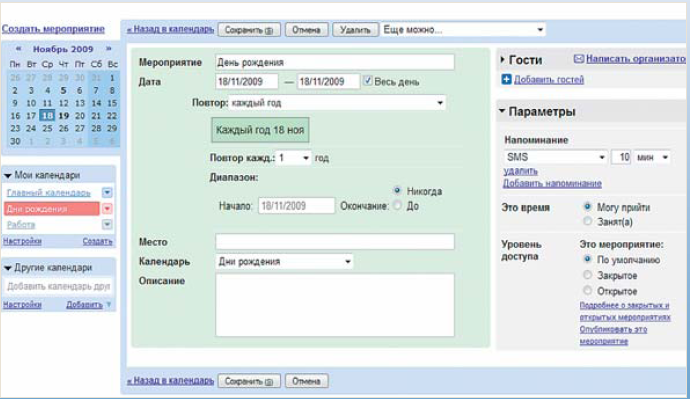Open the Повтор кажд. number dropdown
The image size is (690, 399).
tap(294, 157)
